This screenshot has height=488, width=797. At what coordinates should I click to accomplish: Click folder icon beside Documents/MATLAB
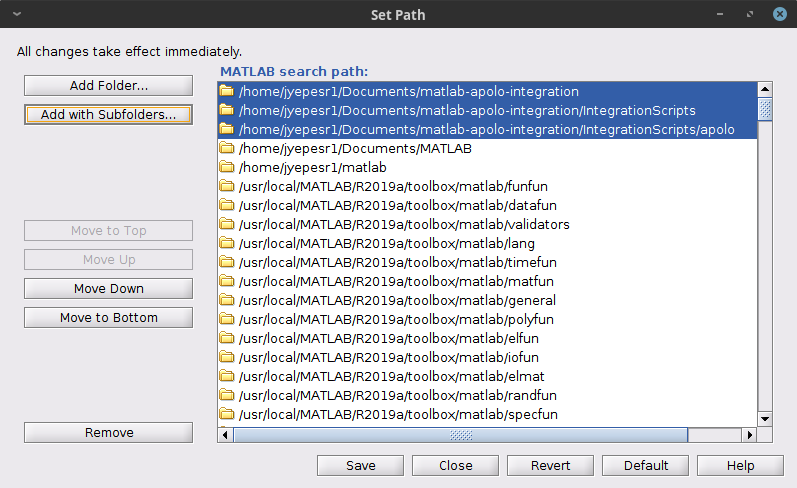coord(227,148)
